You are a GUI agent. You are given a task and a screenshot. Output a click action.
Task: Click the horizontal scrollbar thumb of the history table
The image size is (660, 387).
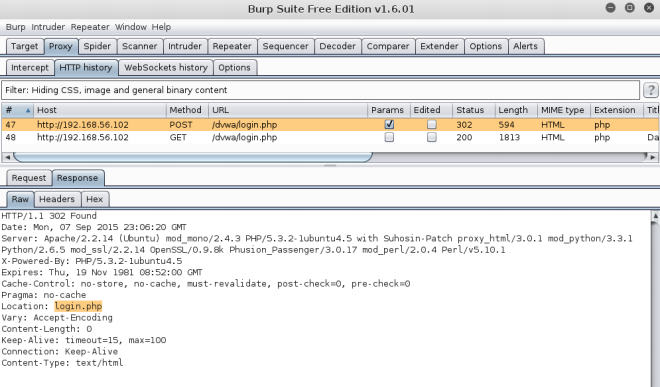click(193, 157)
